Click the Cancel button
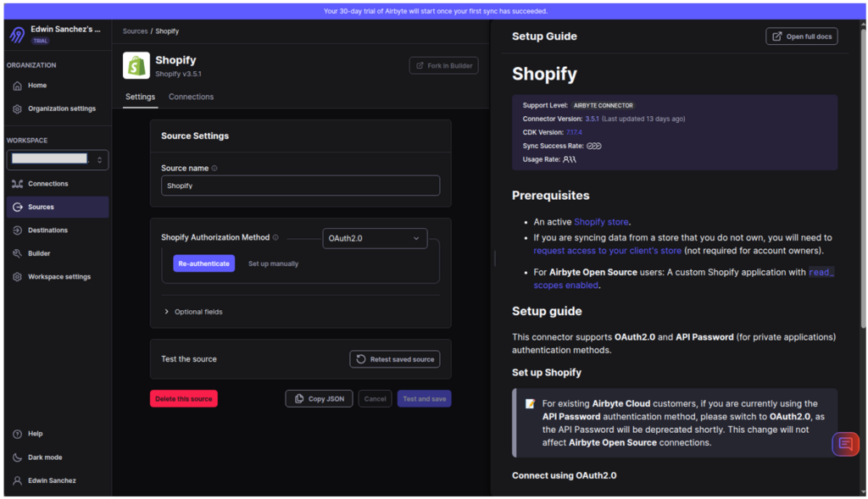 (x=375, y=399)
